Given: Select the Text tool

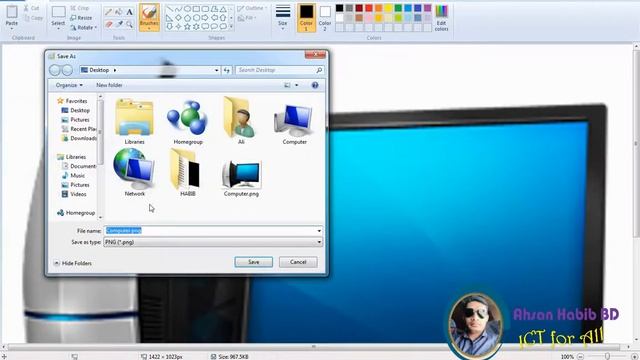Looking at the screenshot, I should (129, 12).
